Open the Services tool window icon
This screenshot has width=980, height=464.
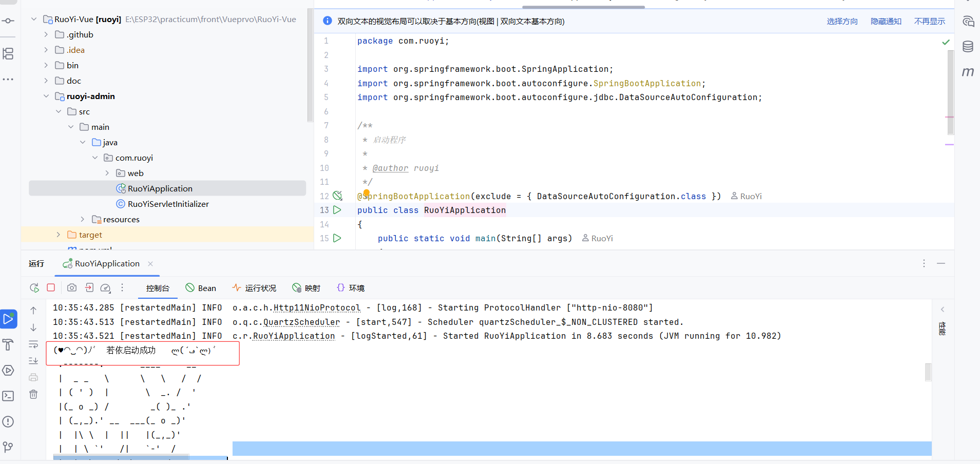tap(8, 370)
